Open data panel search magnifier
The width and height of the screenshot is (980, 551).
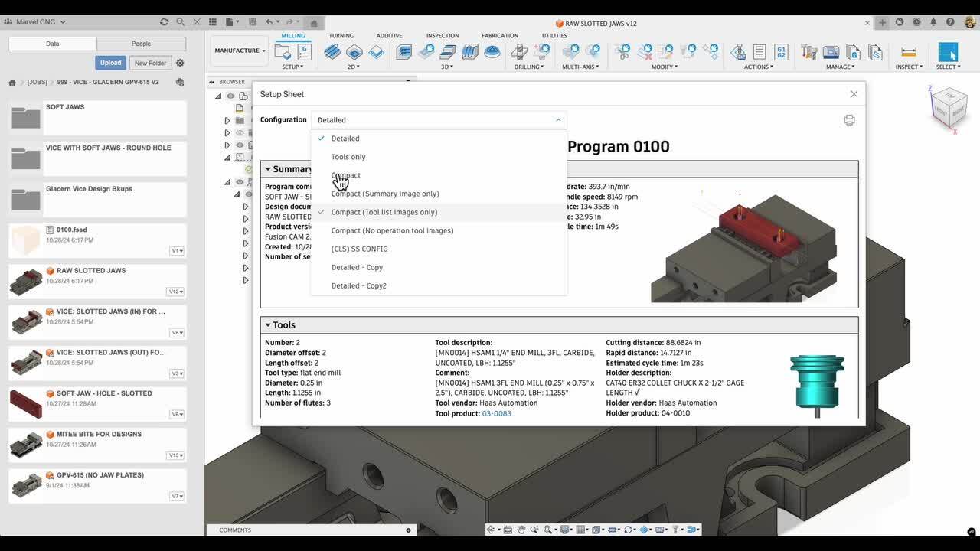pyautogui.click(x=180, y=22)
